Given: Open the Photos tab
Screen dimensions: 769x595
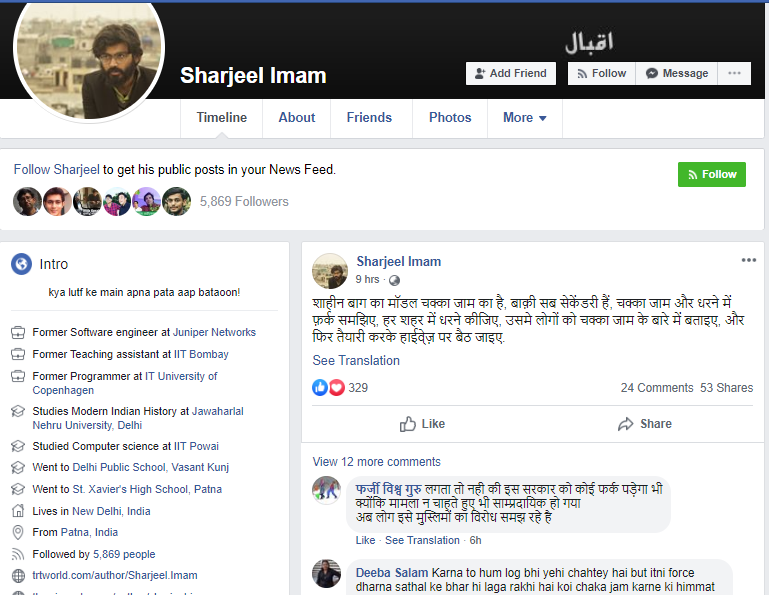Looking at the screenshot, I should (x=450, y=118).
